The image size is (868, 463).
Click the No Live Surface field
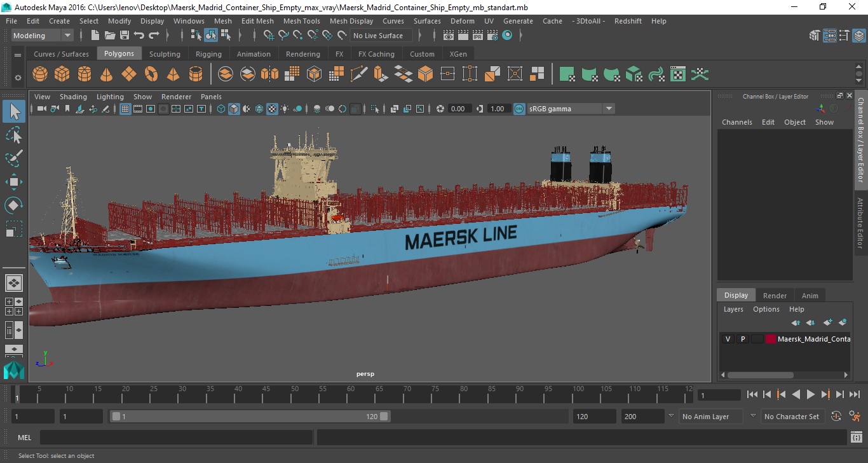click(382, 36)
